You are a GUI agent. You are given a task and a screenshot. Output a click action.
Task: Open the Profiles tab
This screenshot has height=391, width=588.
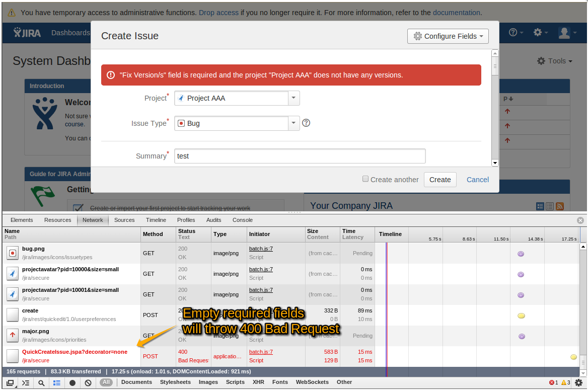pyautogui.click(x=186, y=220)
